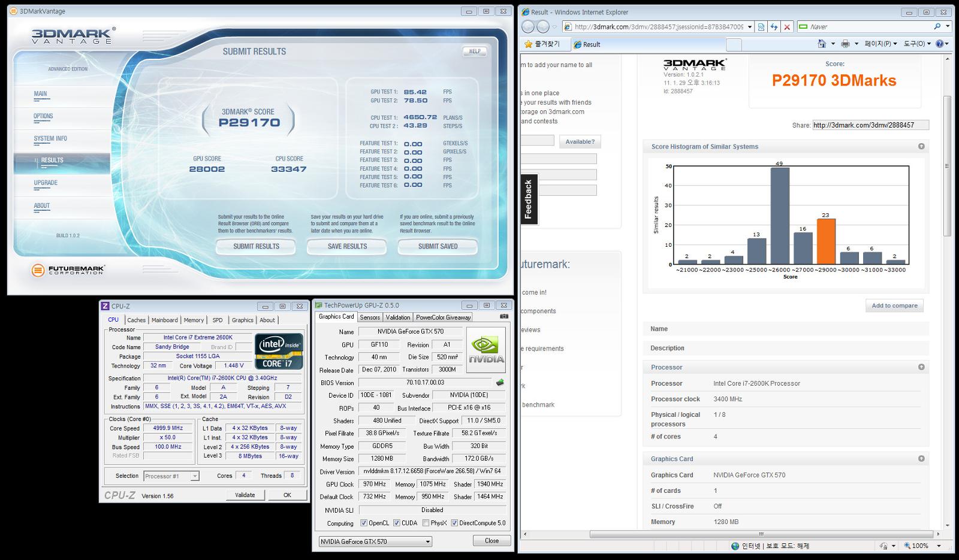Click the SUBMIT RESULTS button

tap(256, 246)
